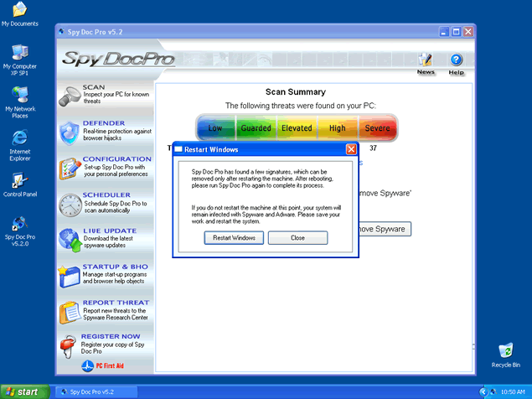Select the Severe threat level segment
Image resolution: width=532 pixels, height=399 pixels.
377,128
